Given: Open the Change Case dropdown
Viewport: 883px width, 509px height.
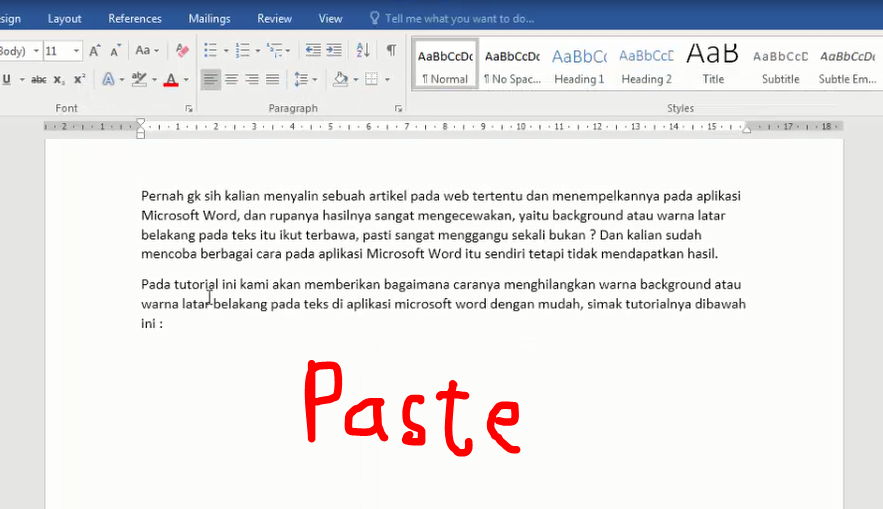Looking at the screenshot, I should [146, 51].
